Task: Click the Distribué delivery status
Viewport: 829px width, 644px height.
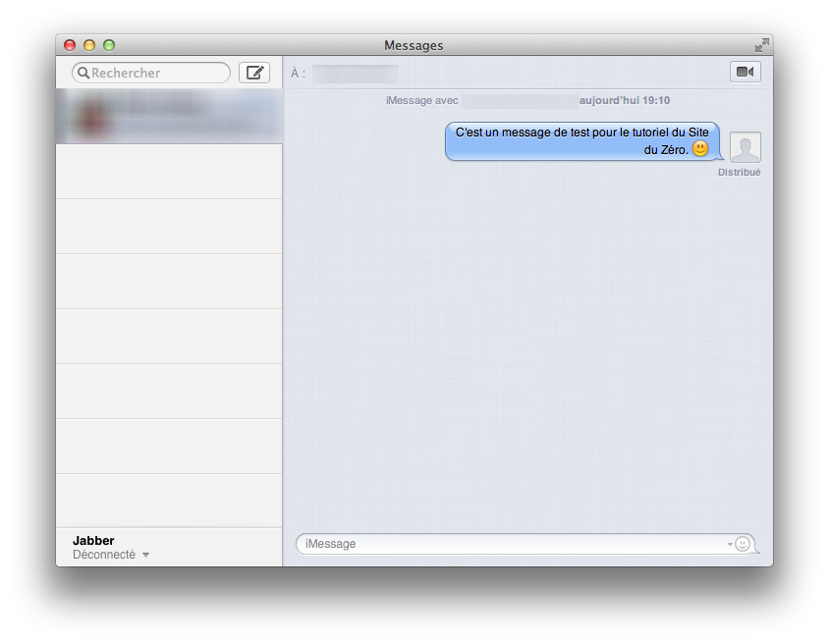Action: [740, 171]
